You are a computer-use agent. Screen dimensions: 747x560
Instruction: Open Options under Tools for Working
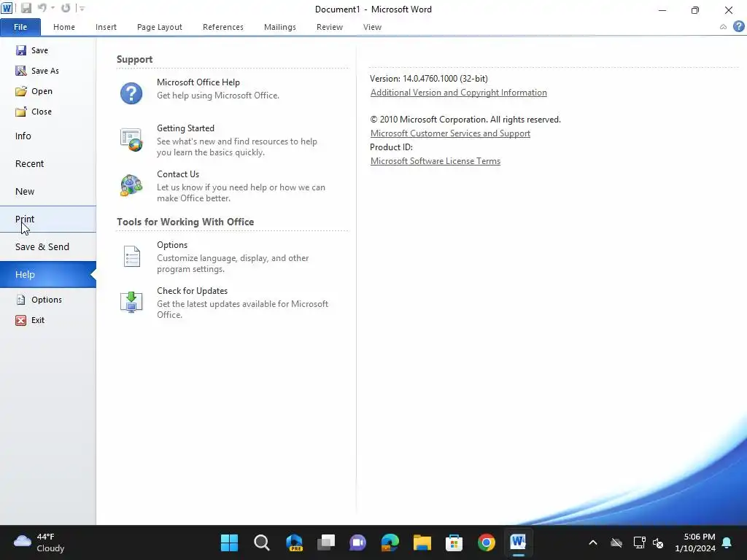pyautogui.click(x=131, y=256)
